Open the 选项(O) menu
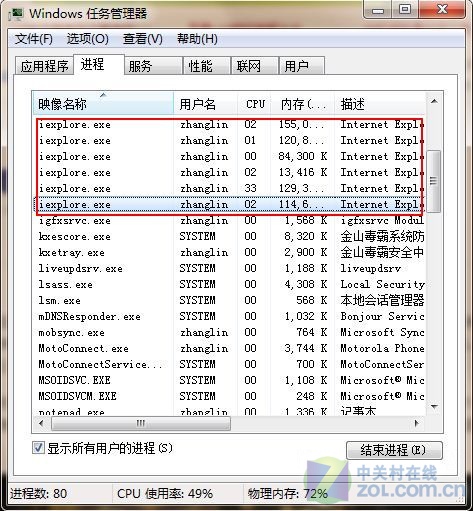Viewport: 473px width, 511px height. click(x=88, y=39)
